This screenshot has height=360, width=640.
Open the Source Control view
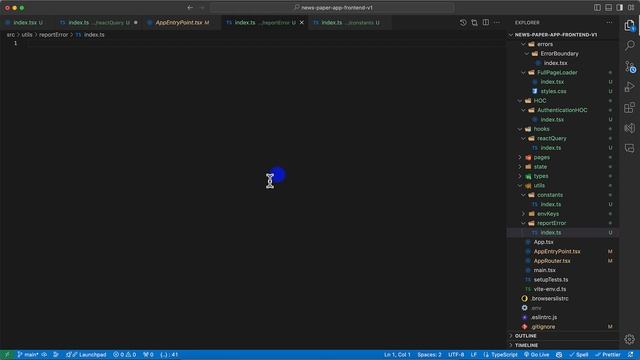click(629, 66)
